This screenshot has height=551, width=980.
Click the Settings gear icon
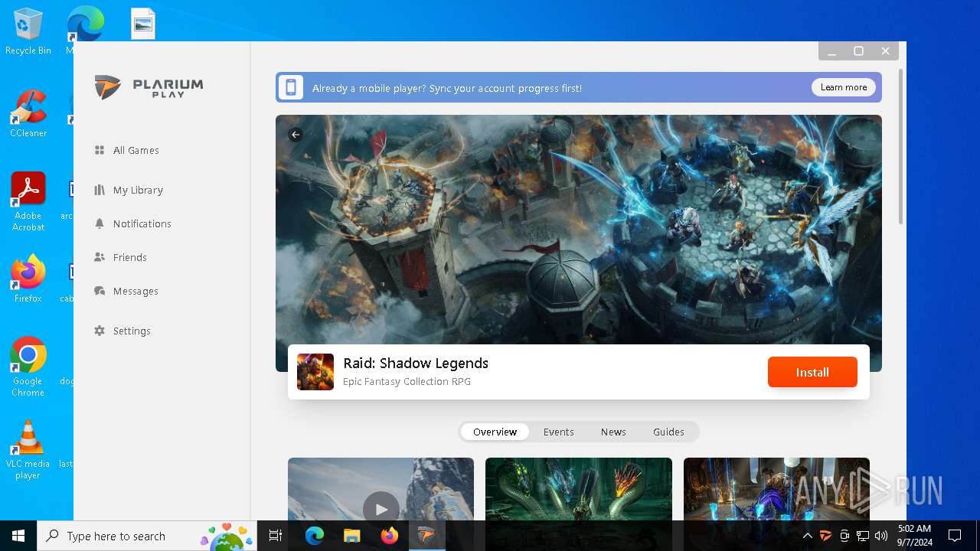pos(100,331)
